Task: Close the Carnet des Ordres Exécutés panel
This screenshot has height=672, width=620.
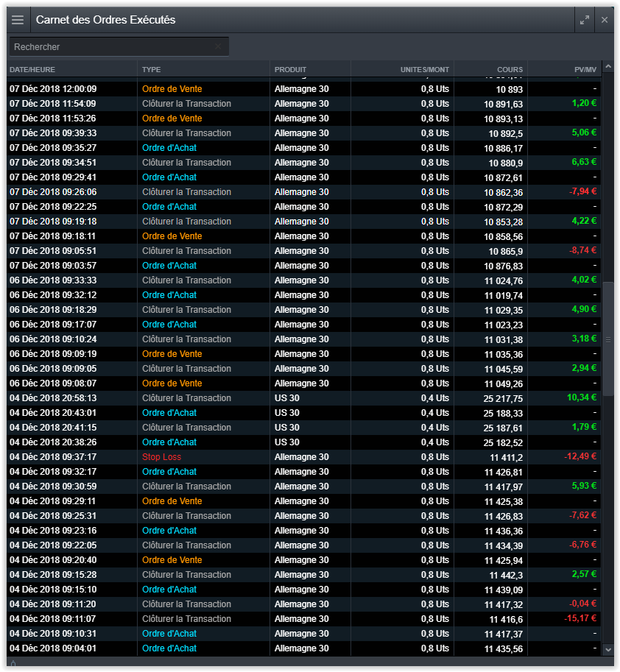Action: (x=605, y=20)
